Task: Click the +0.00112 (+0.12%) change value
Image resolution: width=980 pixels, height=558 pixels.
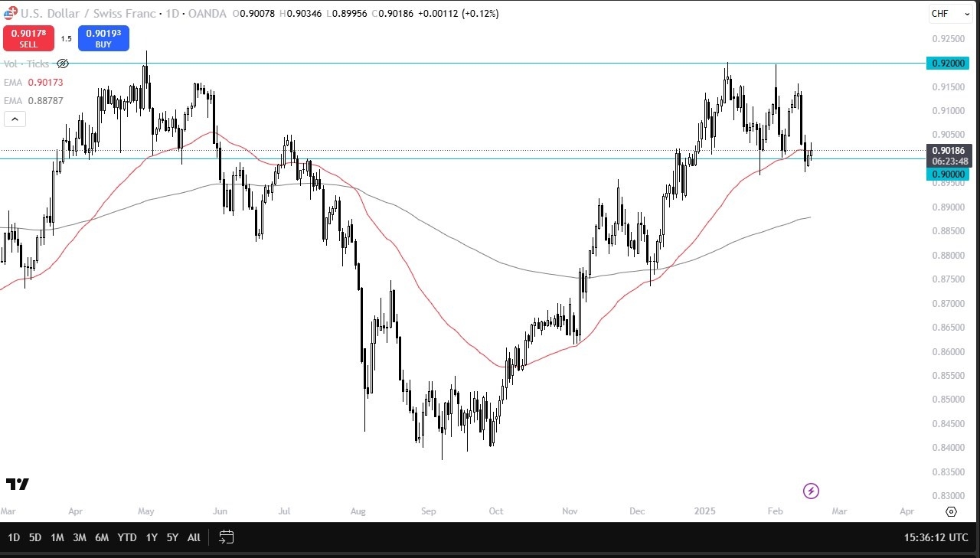Action: coord(458,13)
